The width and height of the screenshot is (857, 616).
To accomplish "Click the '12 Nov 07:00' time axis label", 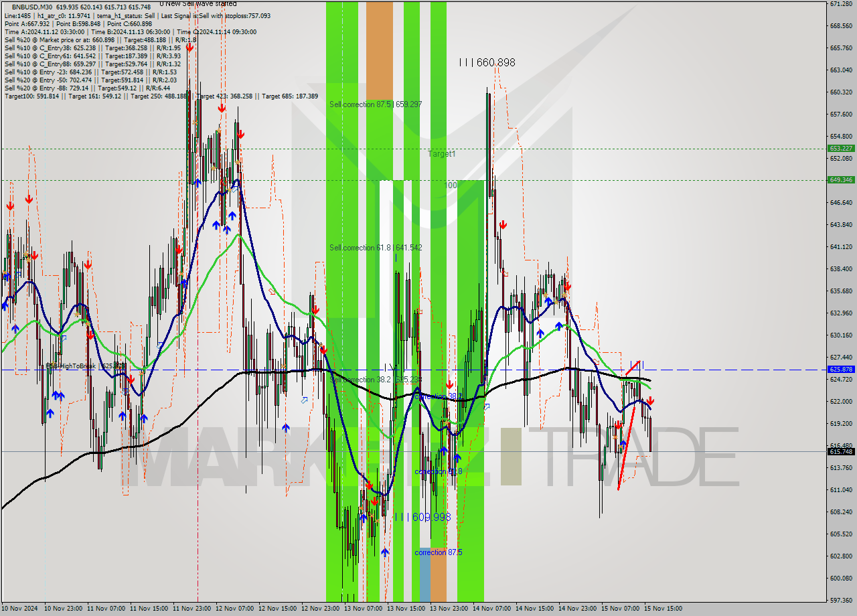I will coord(234,609).
